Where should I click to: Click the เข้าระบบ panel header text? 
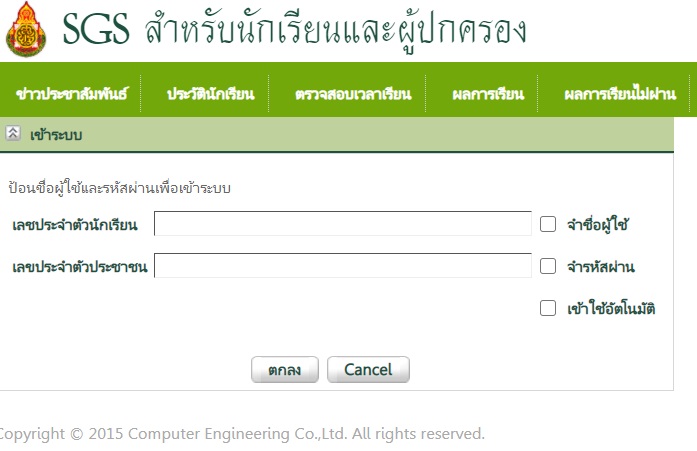coord(56,135)
